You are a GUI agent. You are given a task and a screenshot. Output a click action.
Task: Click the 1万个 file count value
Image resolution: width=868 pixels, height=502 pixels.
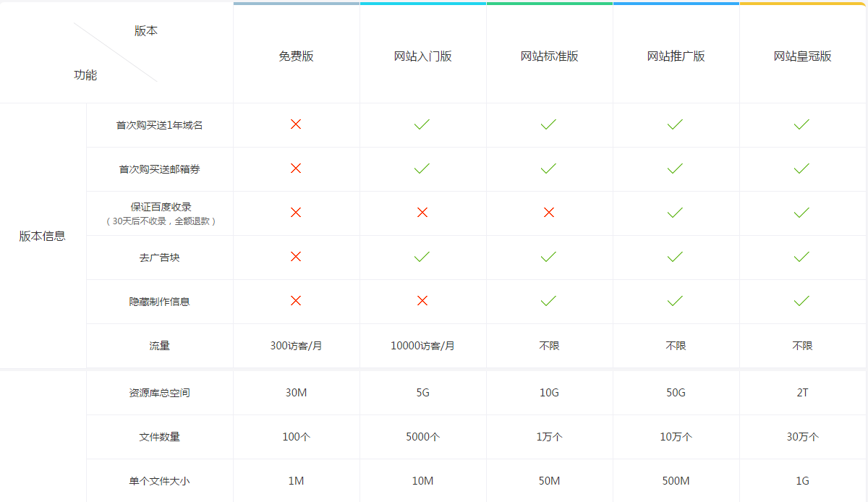tap(550, 437)
